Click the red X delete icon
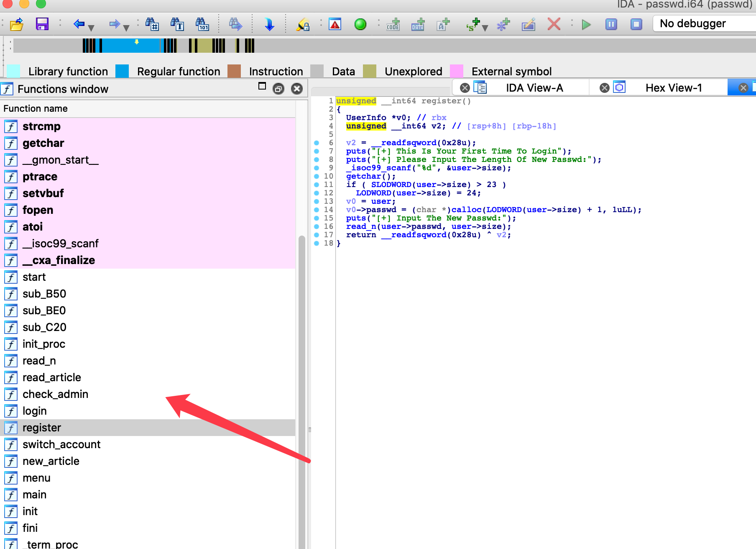Viewport: 756px width, 549px height. [554, 24]
